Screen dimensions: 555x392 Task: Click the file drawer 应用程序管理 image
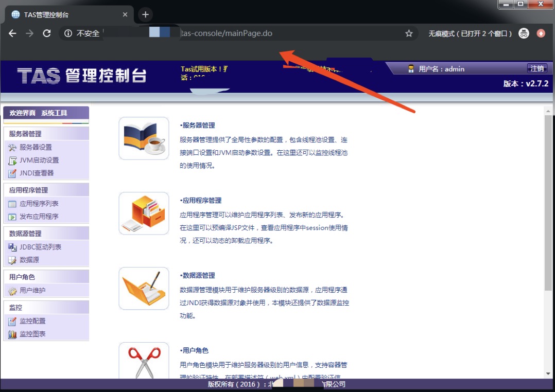(144, 213)
